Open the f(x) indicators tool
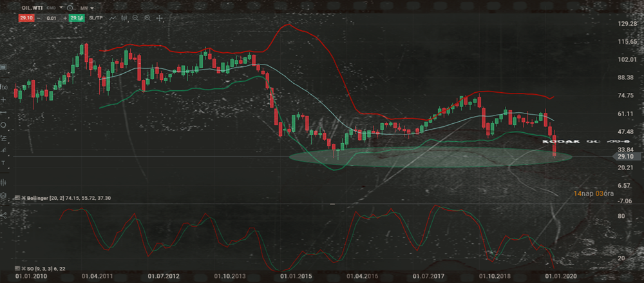The image size is (644, 283). tap(4, 87)
